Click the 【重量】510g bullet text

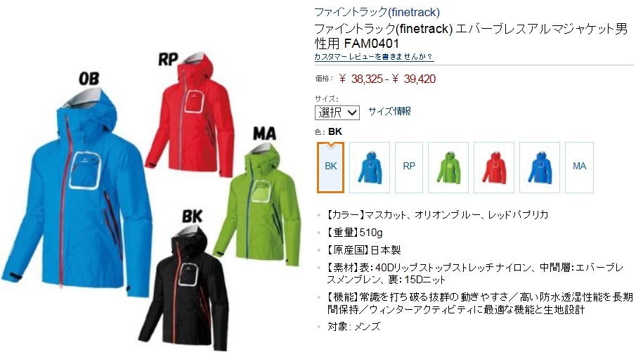(x=355, y=233)
